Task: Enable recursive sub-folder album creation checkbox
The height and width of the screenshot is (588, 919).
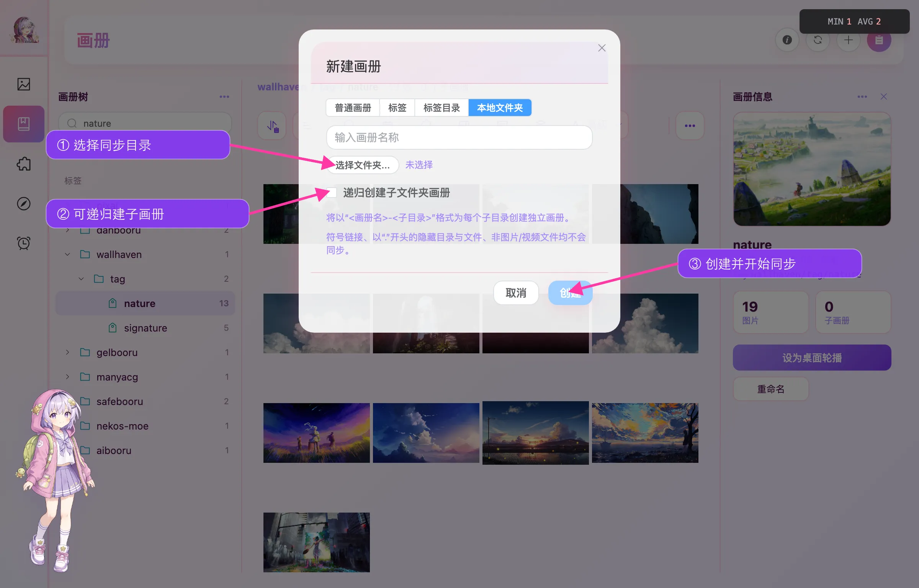Action: pyautogui.click(x=332, y=193)
